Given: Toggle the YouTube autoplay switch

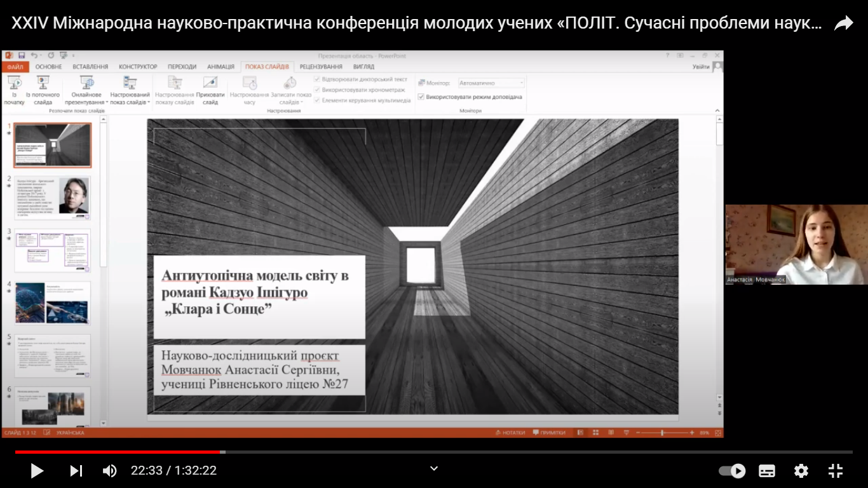Looking at the screenshot, I should pyautogui.click(x=732, y=471).
